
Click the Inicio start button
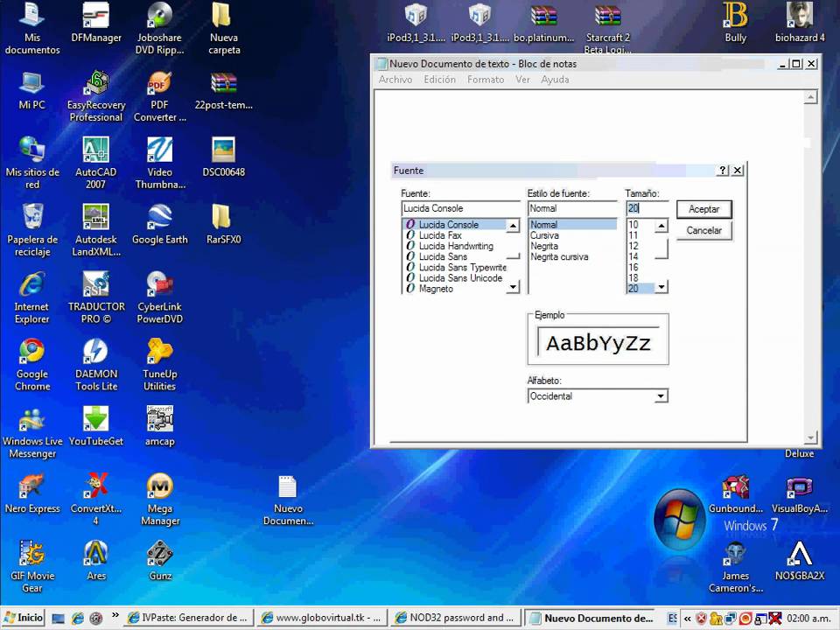pyautogui.click(x=23, y=618)
